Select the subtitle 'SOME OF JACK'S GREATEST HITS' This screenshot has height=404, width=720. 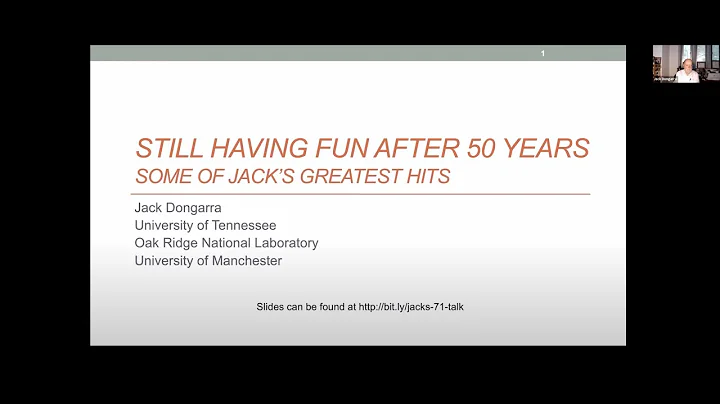point(292,176)
